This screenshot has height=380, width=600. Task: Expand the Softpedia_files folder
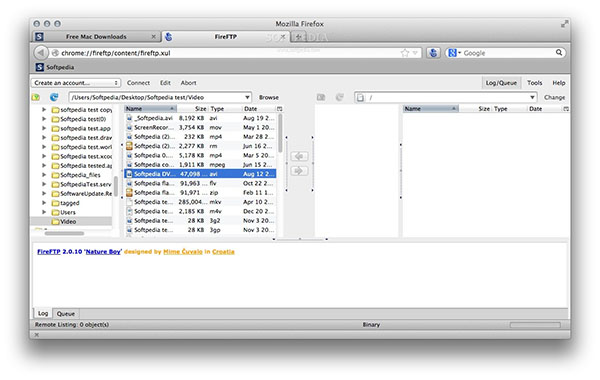(44, 175)
